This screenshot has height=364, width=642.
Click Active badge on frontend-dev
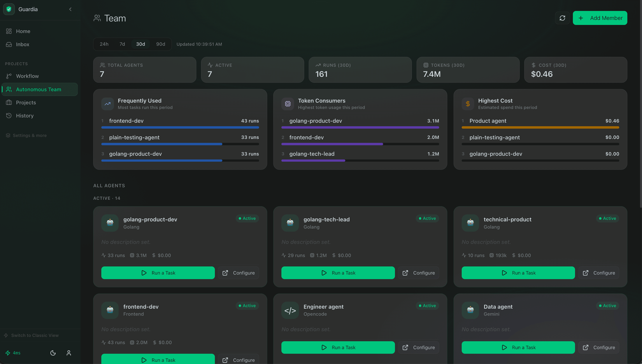[247, 306]
